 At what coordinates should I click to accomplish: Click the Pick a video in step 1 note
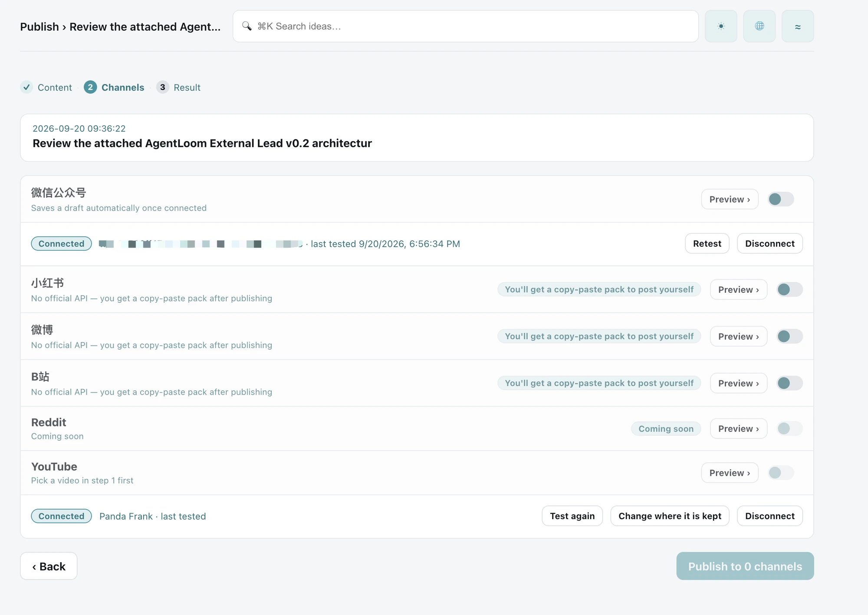coord(82,480)
